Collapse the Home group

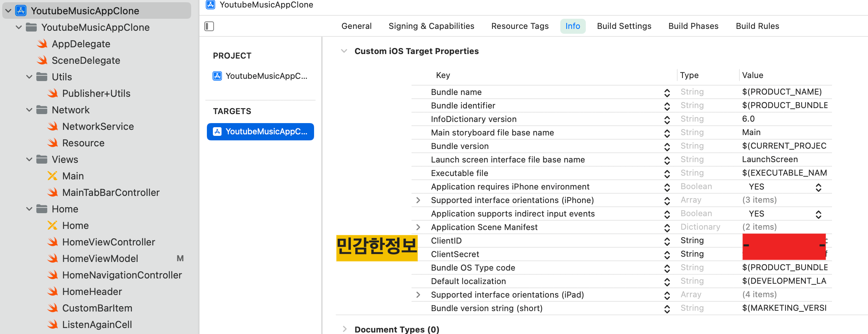pyautogui.click(x=29, y=209)
